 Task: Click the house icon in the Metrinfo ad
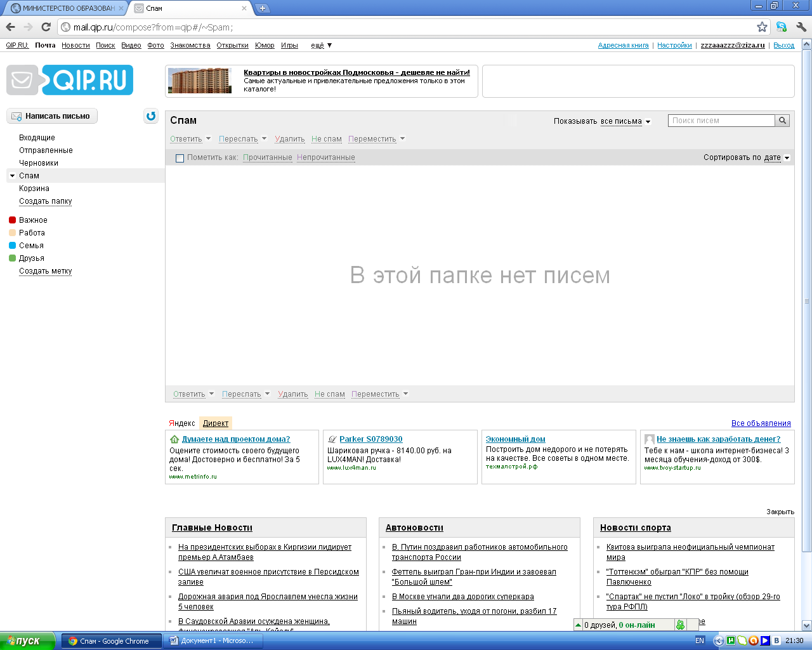[174, 439]
